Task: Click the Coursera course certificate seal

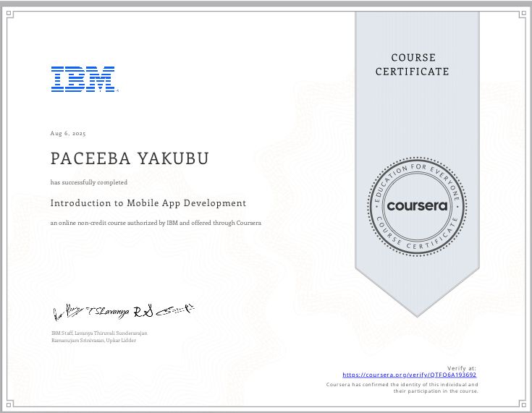Action: (417, 206)
